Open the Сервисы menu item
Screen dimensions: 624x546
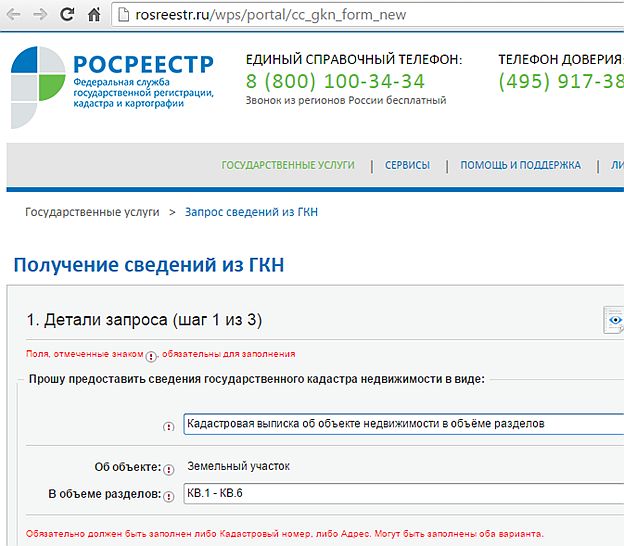coord(407,165)
